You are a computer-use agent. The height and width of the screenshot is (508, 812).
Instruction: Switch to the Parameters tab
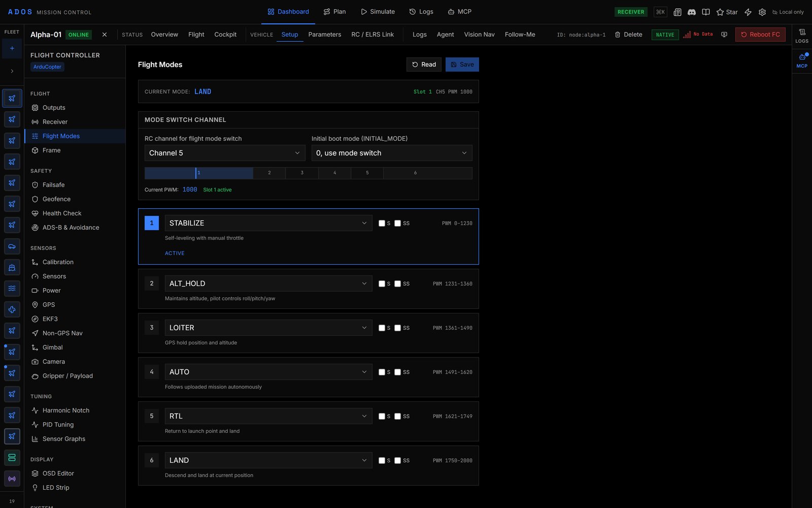(325, 35)
